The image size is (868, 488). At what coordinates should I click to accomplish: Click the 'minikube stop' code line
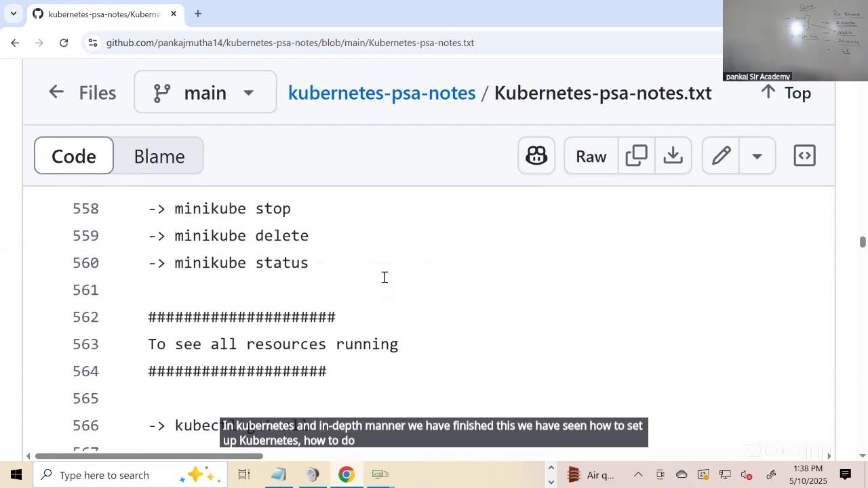point(220,209)
